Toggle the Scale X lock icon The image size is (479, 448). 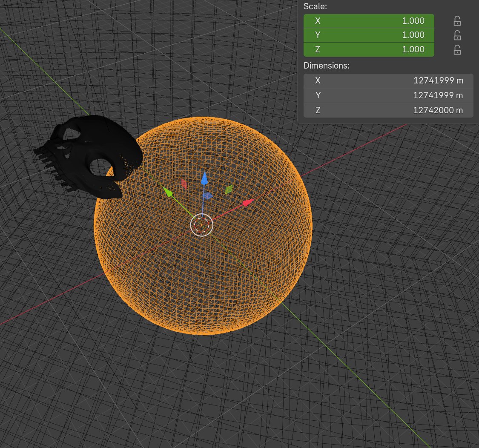point(457,21)
